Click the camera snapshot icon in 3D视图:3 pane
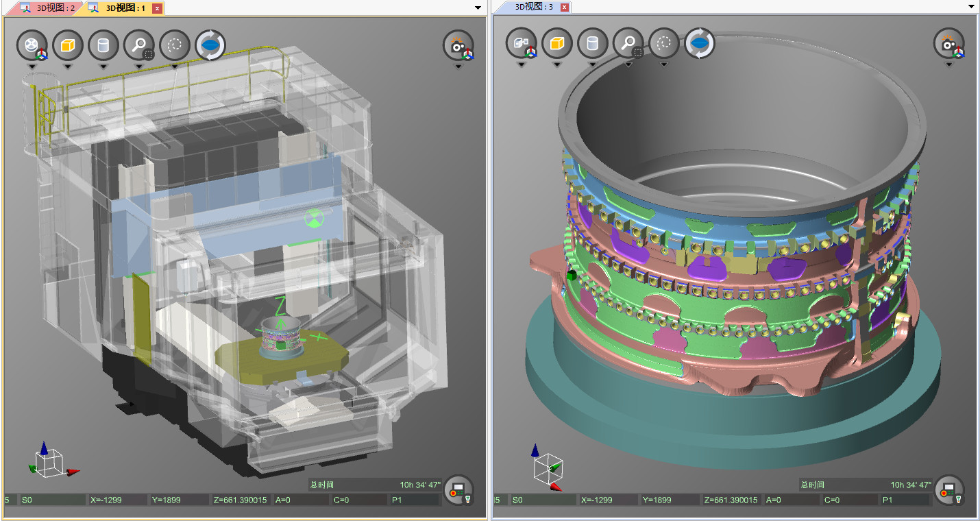The width and height of the screenshot is (980, 523). (948, 43)
